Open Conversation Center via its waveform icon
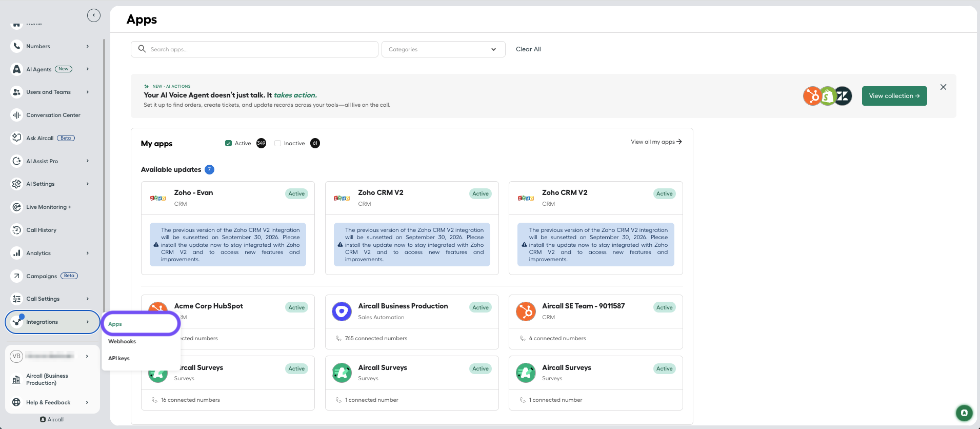This screenshot has width=980, height=429. pos(16,115)
